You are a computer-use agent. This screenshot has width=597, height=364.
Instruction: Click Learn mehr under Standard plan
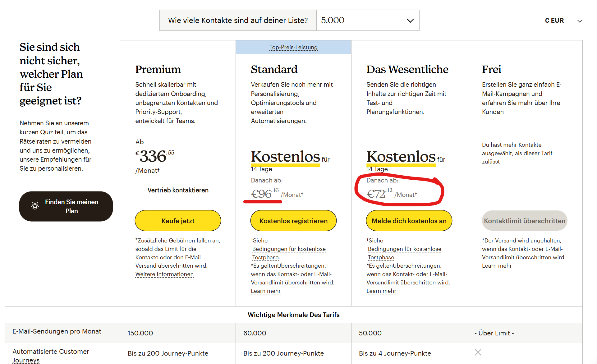pyautogui.click(x=266, y=291)
